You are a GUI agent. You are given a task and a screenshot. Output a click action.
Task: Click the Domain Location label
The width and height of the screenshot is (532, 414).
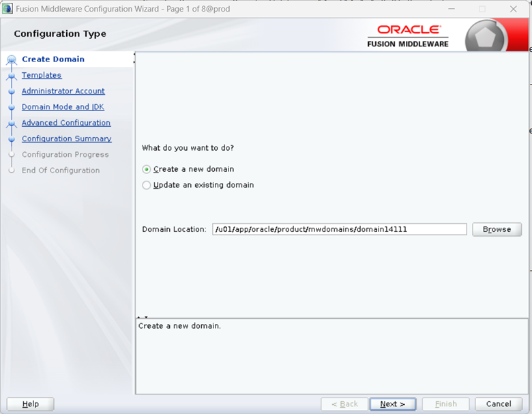click(174, 229)
